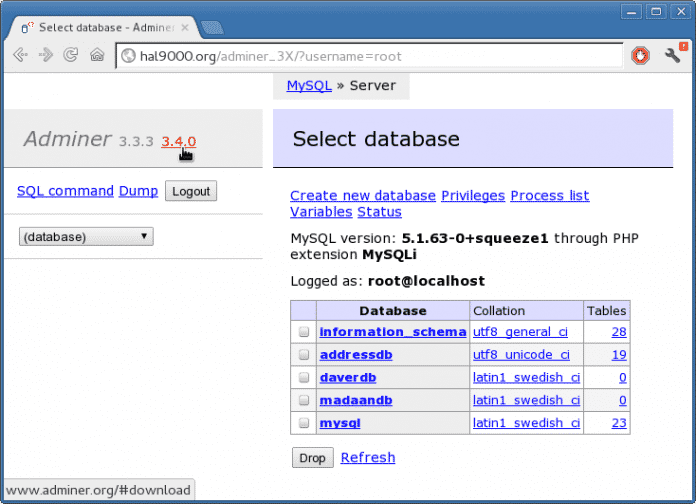Click the browser address bar

tap(370, 56)
